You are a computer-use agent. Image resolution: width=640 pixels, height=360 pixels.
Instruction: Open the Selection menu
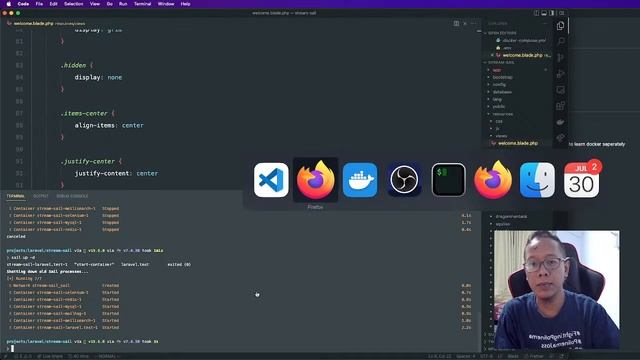pos(74,4)
